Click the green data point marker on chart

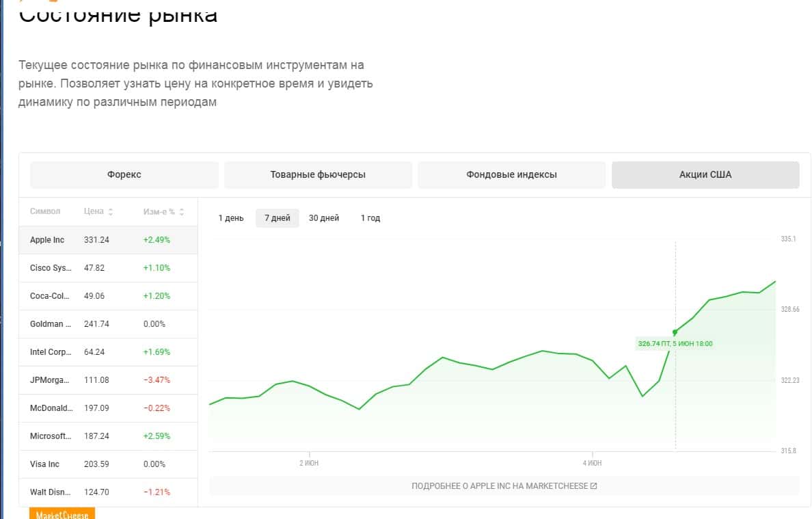[x=675, y=332]
